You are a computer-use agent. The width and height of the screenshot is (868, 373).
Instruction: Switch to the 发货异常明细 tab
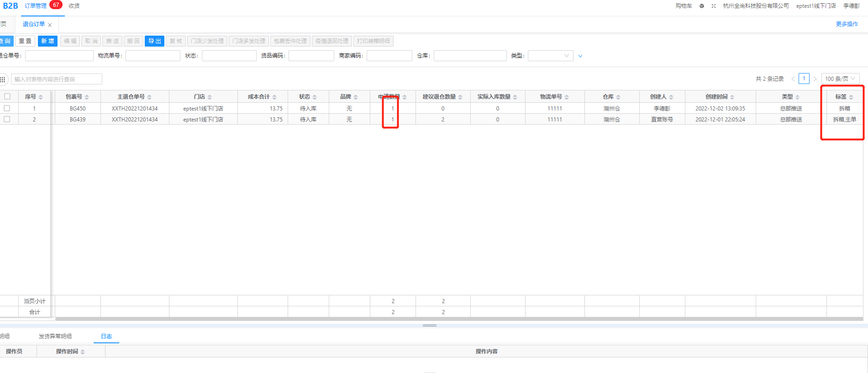(x=55, y=336)
